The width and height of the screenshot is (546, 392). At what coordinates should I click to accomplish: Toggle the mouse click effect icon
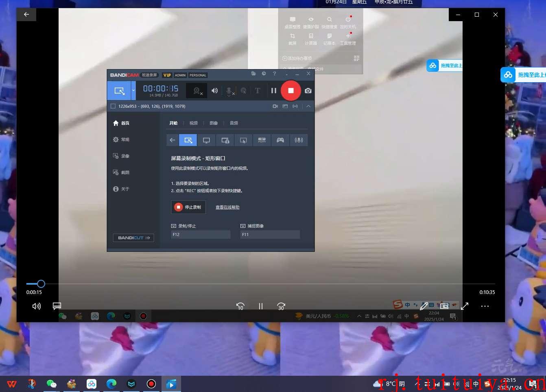[243, 91]
